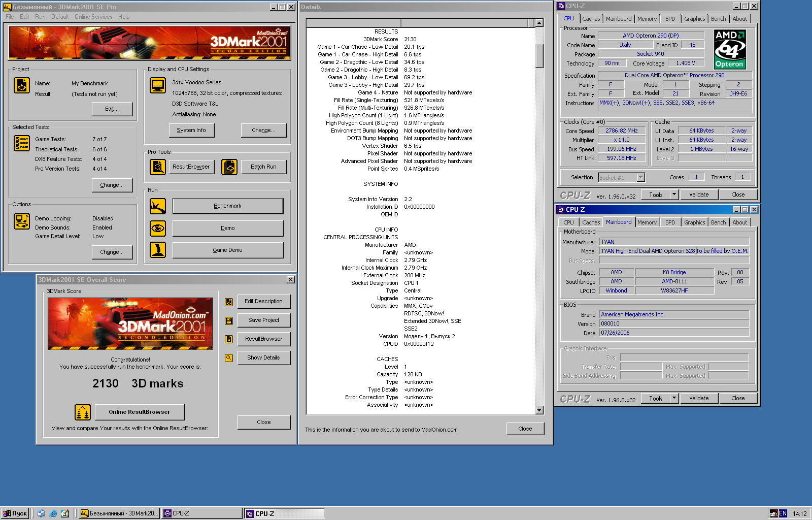Click the BIOS Date field
Screen dimensions: 812x520
674,333
